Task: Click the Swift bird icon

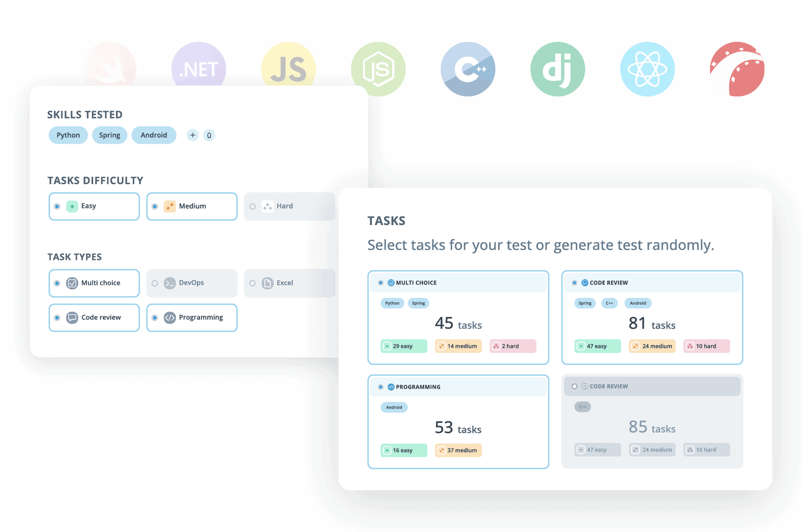Action: click(109, 64)
